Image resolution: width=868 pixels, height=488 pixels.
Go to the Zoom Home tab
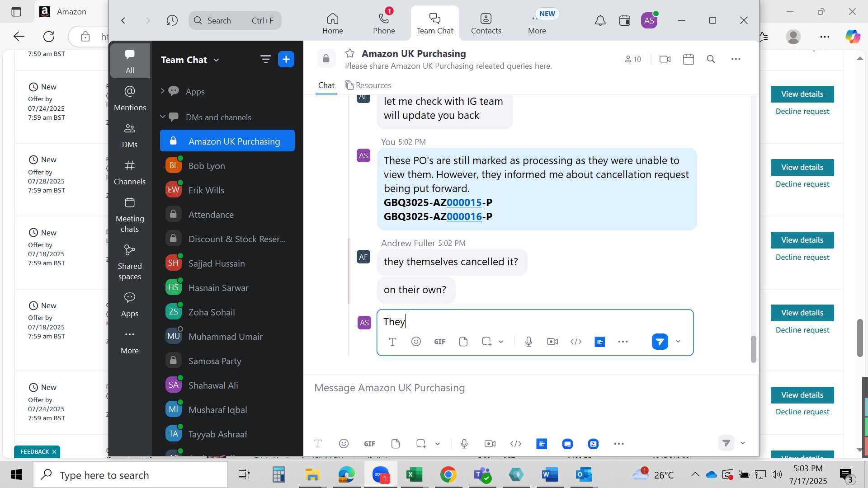332,23
